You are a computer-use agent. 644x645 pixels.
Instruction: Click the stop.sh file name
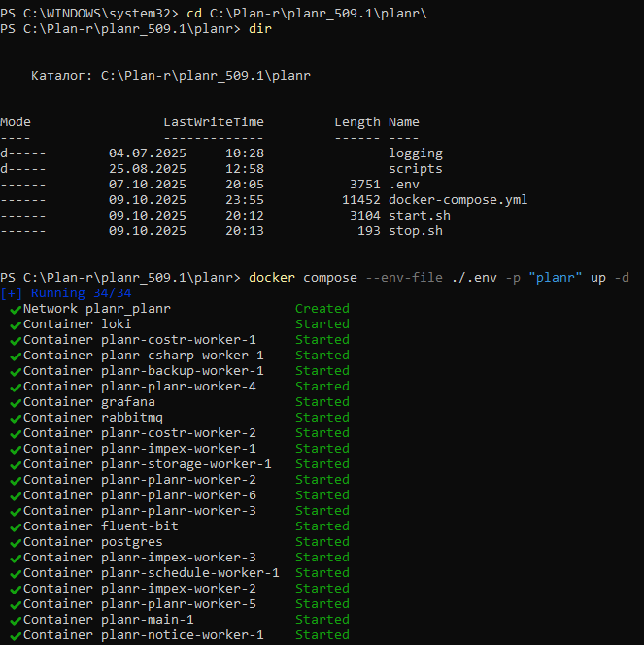[x=415, y=231]
